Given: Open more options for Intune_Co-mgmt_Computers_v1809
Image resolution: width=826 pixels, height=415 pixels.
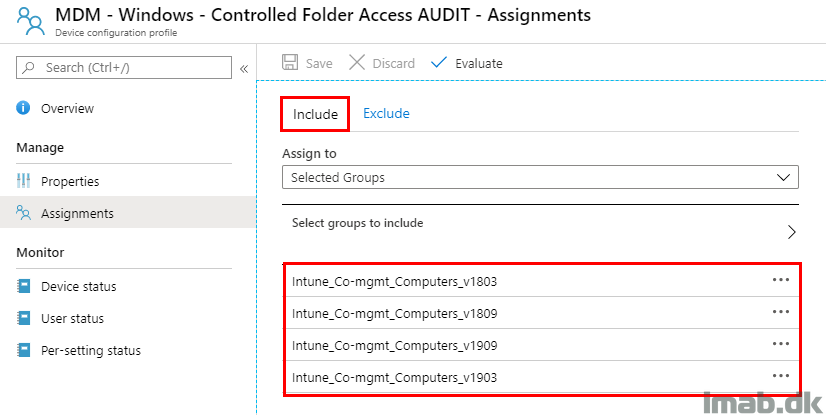Looking at the screenshot, I should 781,312.
